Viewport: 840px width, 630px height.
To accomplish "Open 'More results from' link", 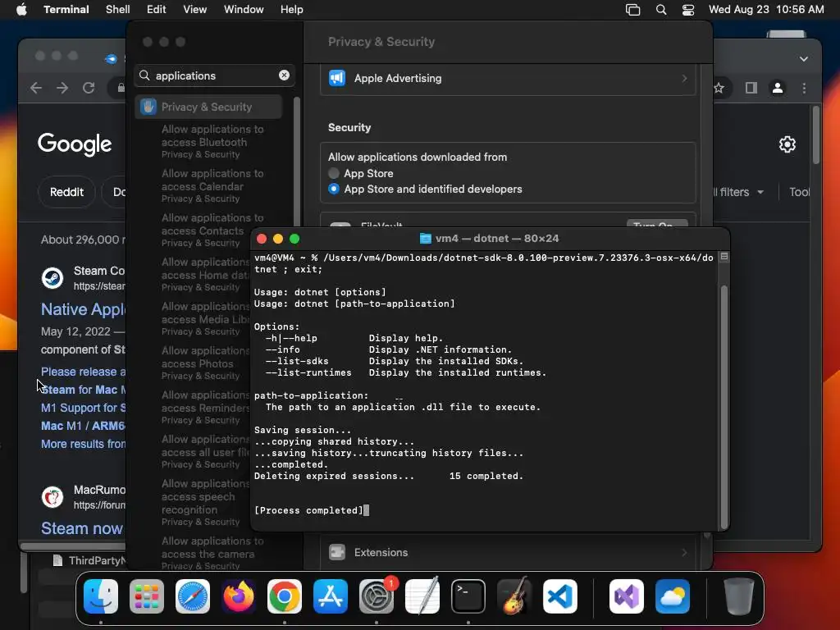I will tap(83, 444).
